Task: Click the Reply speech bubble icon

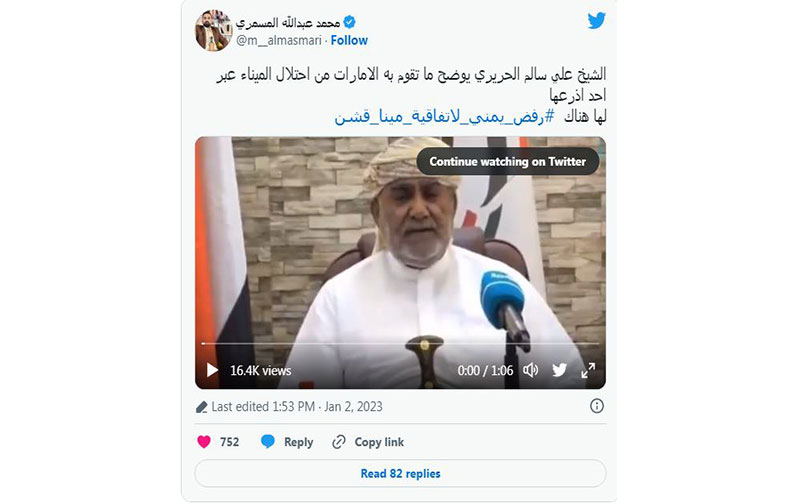Action: tap(268, 442)
